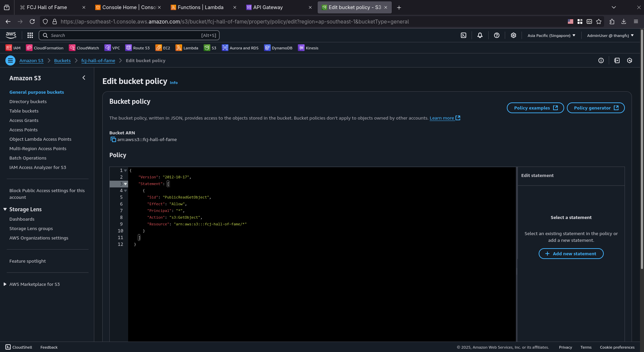
Task: Open IAM Access Analyzer for S3
Action: pos(38,167)
